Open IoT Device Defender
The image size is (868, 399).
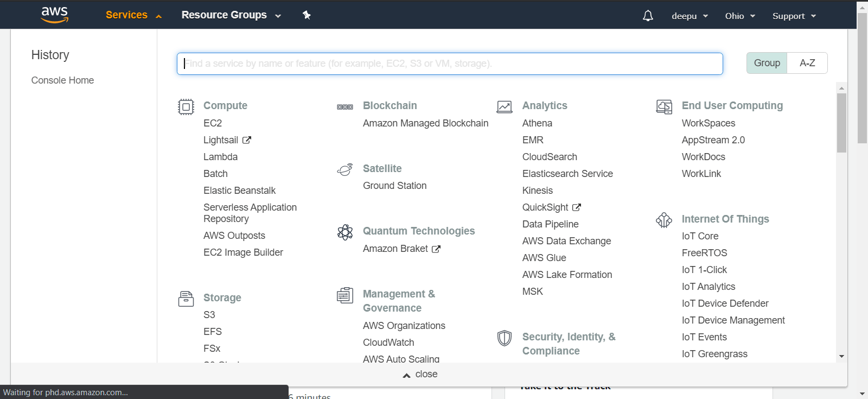725,303
